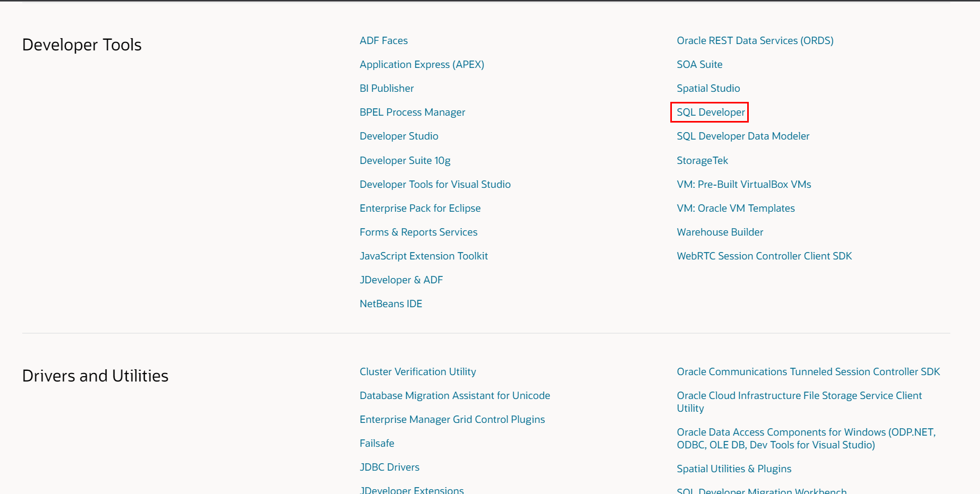Viewport: 980px width, 494px height.
Task: Select the SOA Suite link
Action: click(699, 65)
